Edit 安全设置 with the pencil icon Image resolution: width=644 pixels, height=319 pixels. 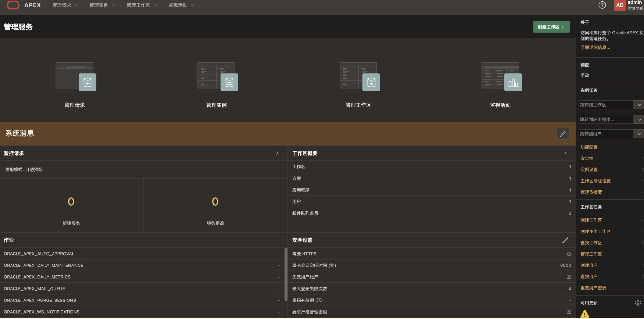click(x=565, y=240)
